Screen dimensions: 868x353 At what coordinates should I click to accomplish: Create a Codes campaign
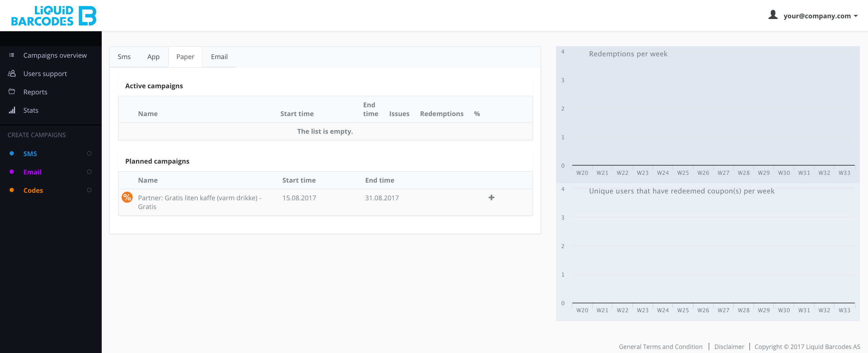pos(33,190)
